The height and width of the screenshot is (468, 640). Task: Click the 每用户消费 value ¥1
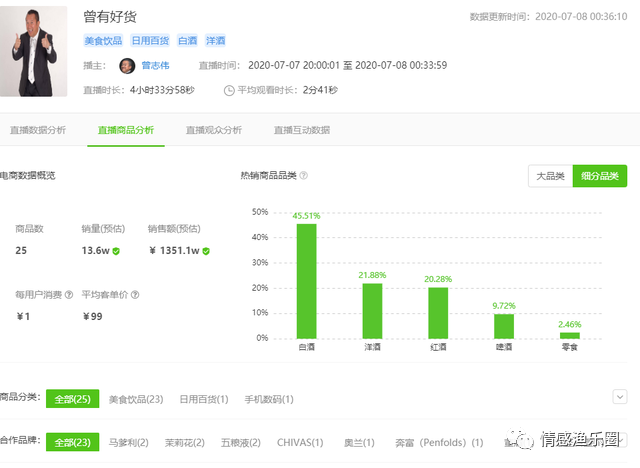click(23, 316)
